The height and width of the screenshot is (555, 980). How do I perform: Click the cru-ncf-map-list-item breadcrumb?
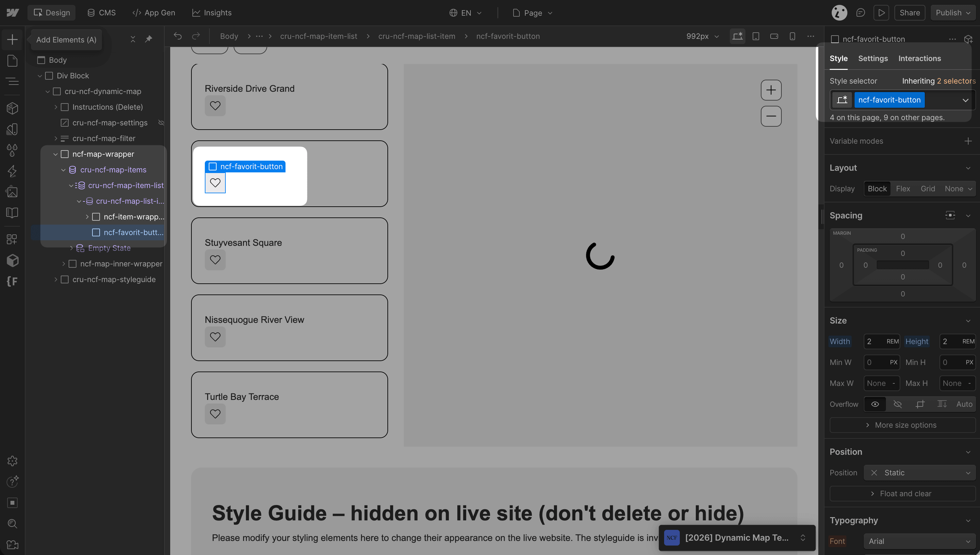pos(416,36)
